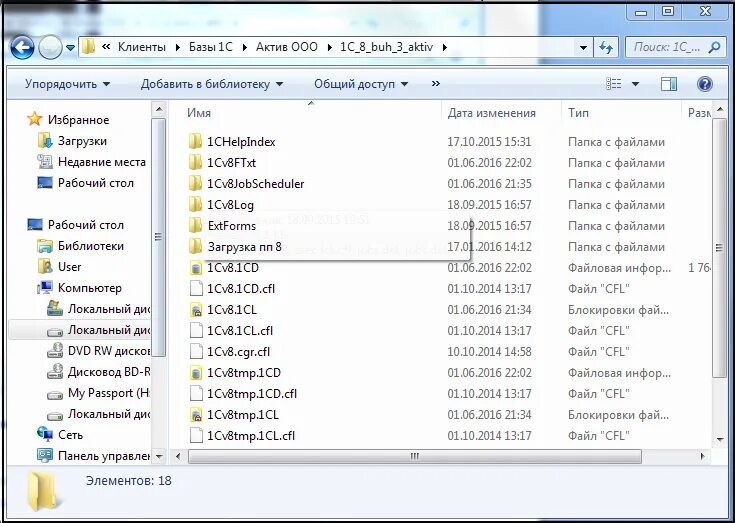Select the 1Cv8tmp.1CL lock file icon

click(x=196, y=415)
